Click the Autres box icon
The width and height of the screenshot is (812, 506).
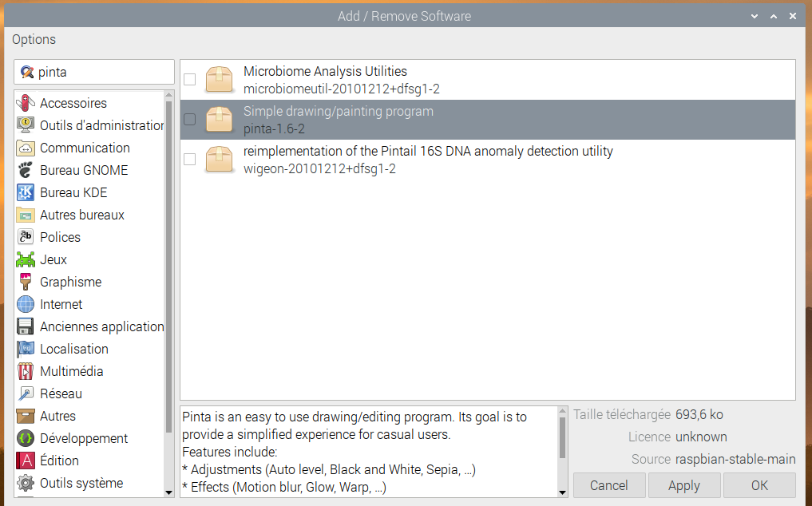pos(26,416)
